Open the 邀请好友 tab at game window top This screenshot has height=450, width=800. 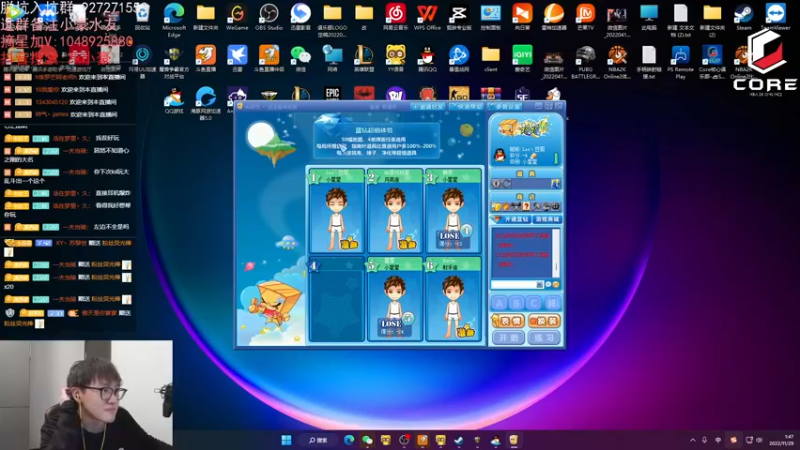click(x=428, y=107)
